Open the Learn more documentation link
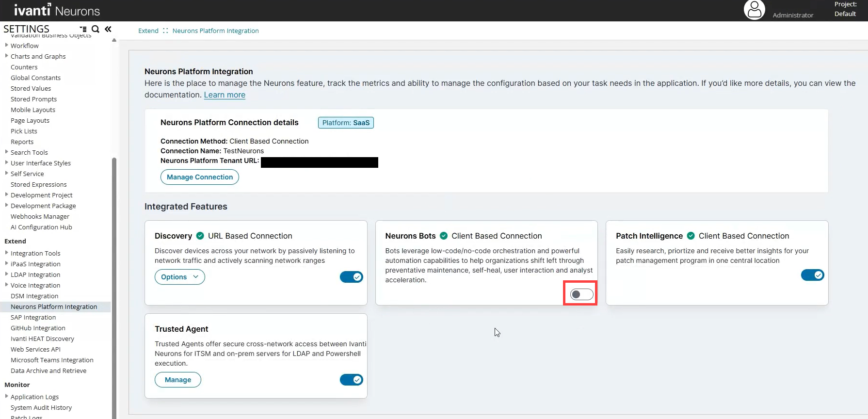 [225, 95]
